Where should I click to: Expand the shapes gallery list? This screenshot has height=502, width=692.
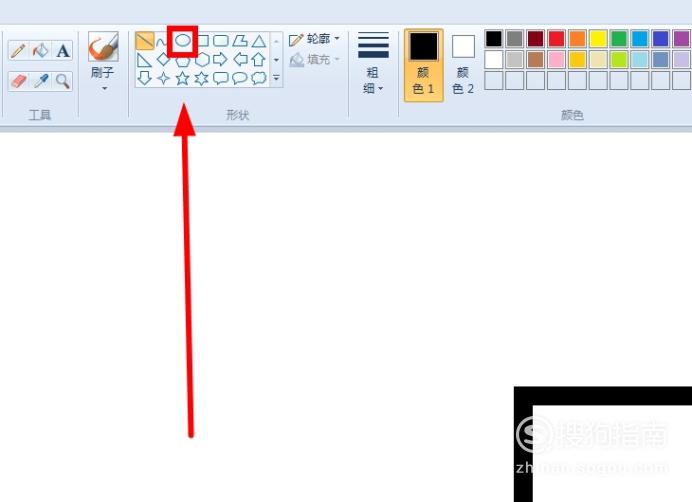(276, 78)
